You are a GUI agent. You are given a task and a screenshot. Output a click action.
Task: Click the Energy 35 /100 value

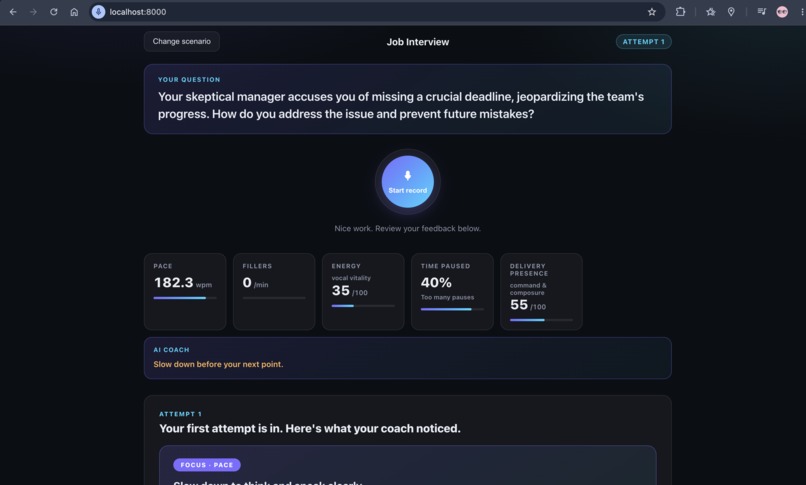tap(350, 291)
